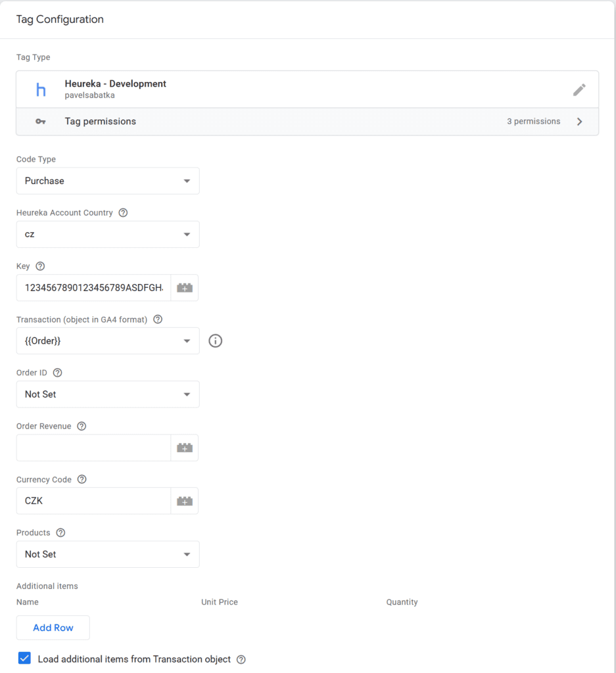Open the Products dropdown

coord(108,554)
